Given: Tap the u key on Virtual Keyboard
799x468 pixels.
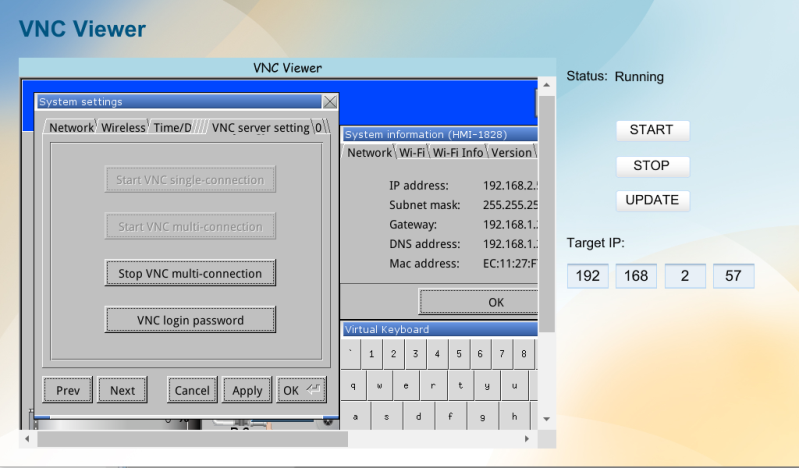Looking at the screenshot, I should (x=515, y=386).
